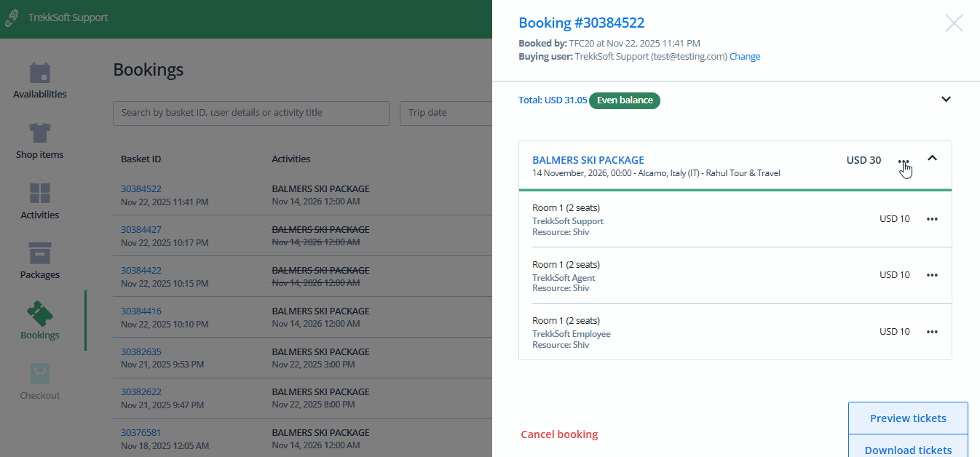Expand the Total USD 31.05 section

[946, 99]
